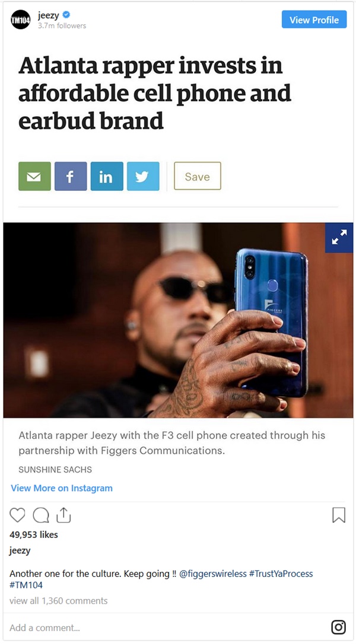Bookmark the post with save flag icon
356x644 pixels.
point(339,515)
